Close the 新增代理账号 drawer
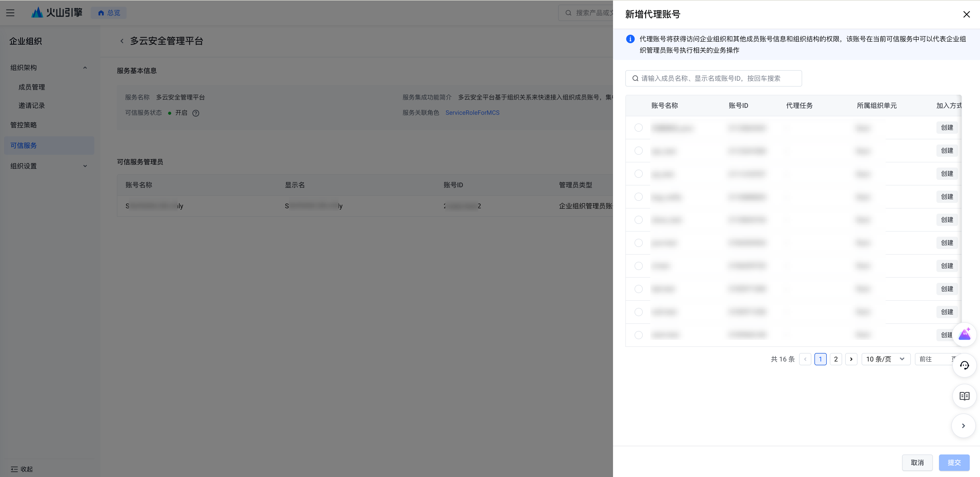980x477 pixels. [x=966, y=14]
